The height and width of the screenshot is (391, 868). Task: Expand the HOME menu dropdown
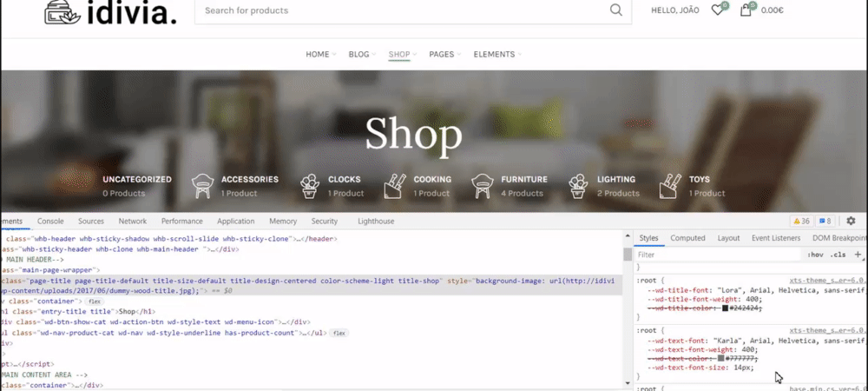[x=321, y=54]
